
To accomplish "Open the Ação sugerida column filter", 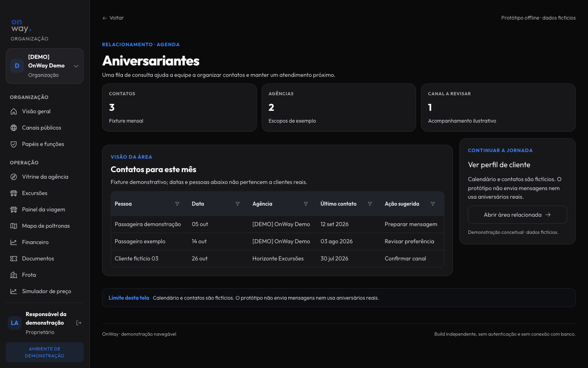I will pos(433,204).
